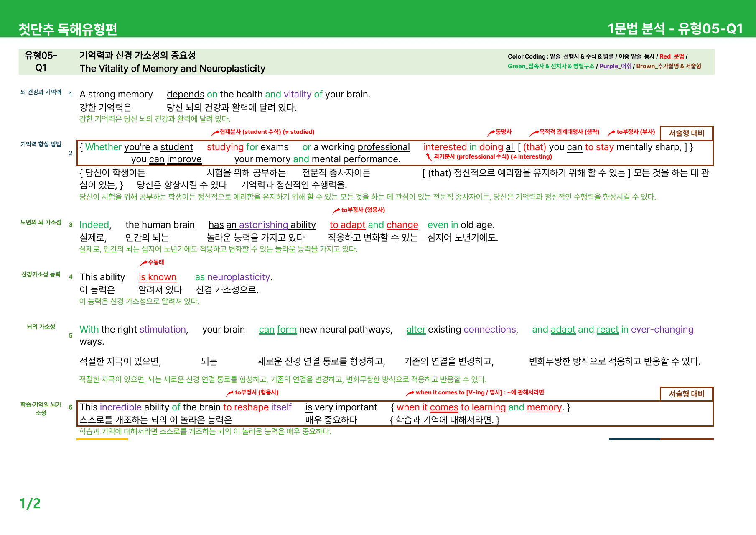
Task: Click the red word 'interested' in sentence 2
Action: [x=445, y=147]
